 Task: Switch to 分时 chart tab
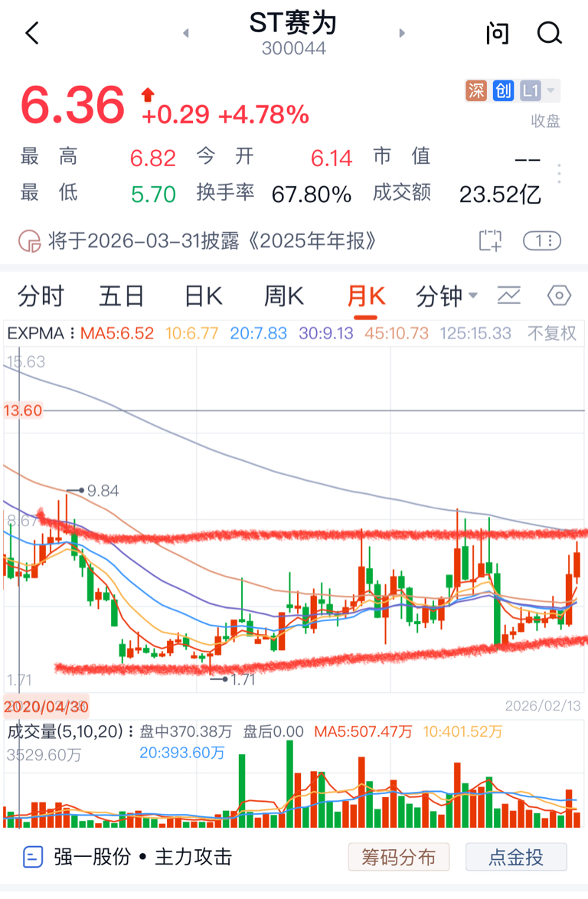point(41,296)
